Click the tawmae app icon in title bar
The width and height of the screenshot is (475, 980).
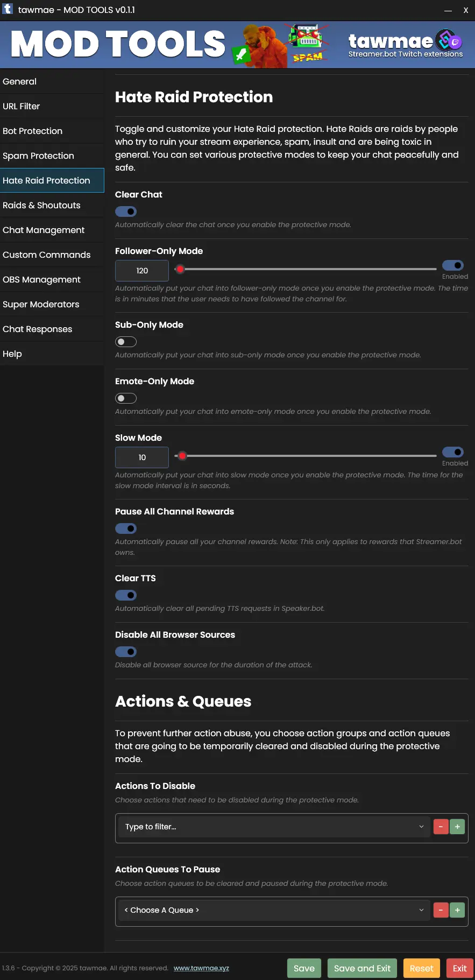[x=8, y=9]
